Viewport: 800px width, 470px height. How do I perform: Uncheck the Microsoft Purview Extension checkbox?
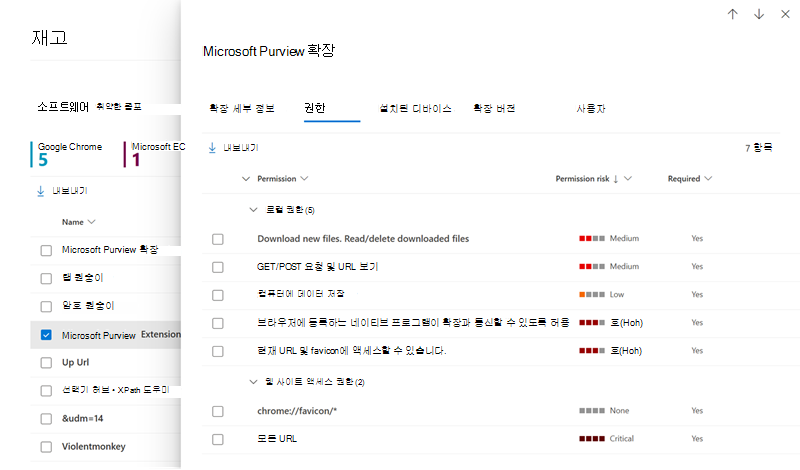click(46, 335)
